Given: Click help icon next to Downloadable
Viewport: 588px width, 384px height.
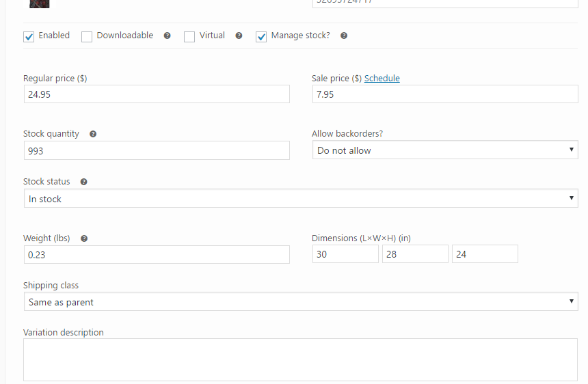Looking at the screenshot, I should coord(168,36).
